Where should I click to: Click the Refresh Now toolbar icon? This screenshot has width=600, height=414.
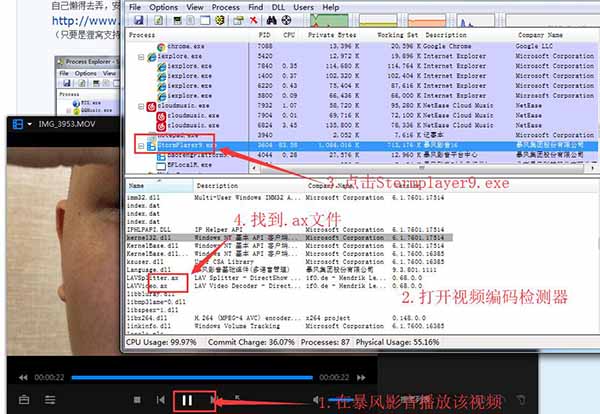158,20
